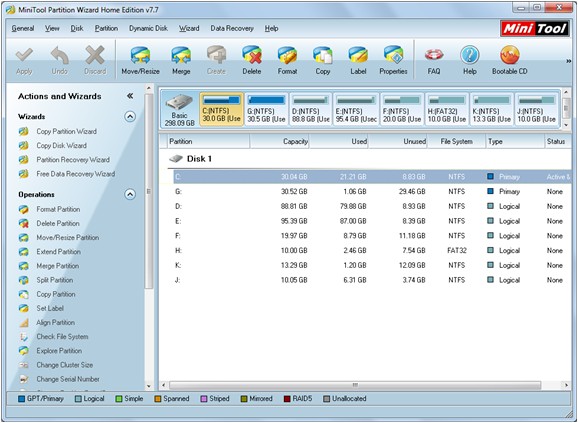Click the greyed Create toolbar icon
This screenshot has height=423, width=578.
216,55
